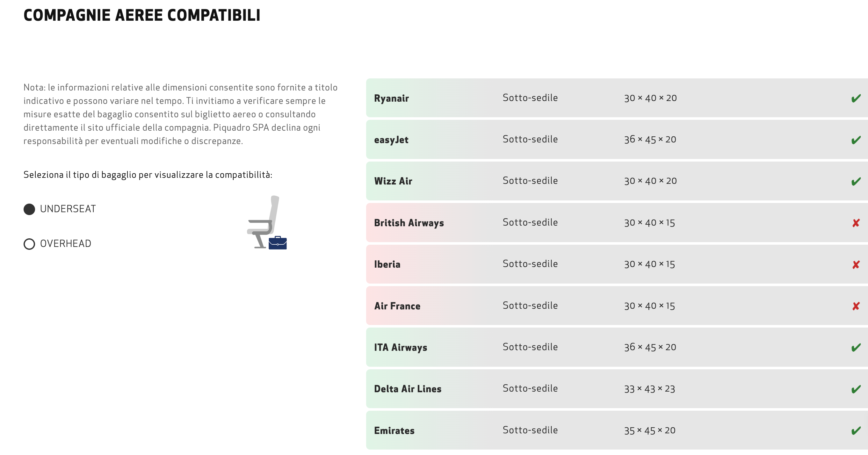
Task: Click the UNDERSEAT baggage type label
Action: (x=68, y=209)
